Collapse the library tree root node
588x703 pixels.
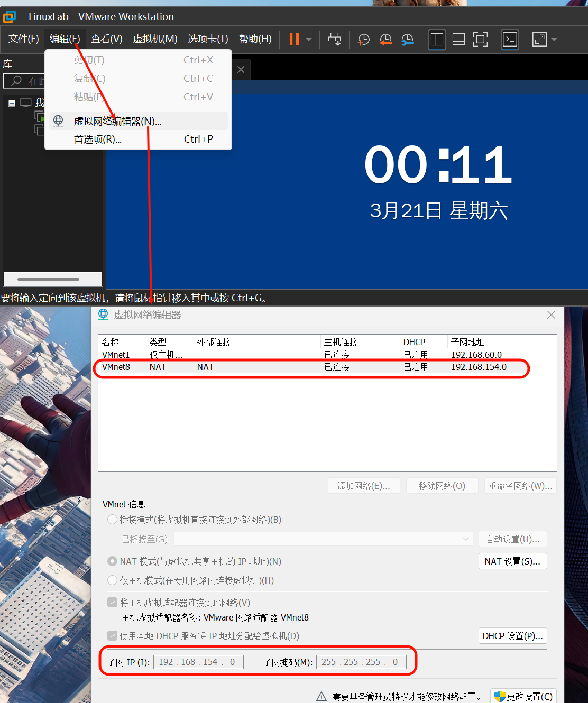point(12,103)
